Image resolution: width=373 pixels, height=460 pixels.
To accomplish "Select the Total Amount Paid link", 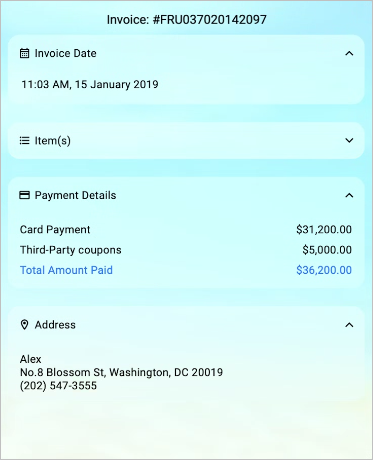I will tap(66, 270).
